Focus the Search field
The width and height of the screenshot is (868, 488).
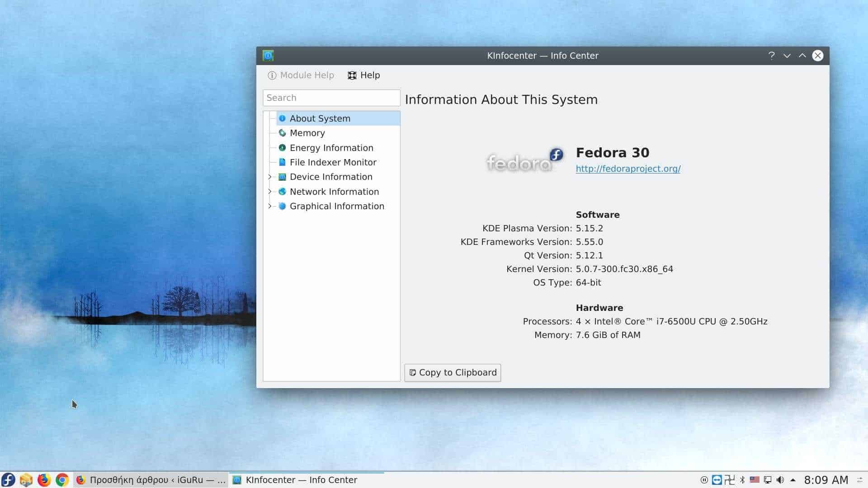(x=331, y=98)
